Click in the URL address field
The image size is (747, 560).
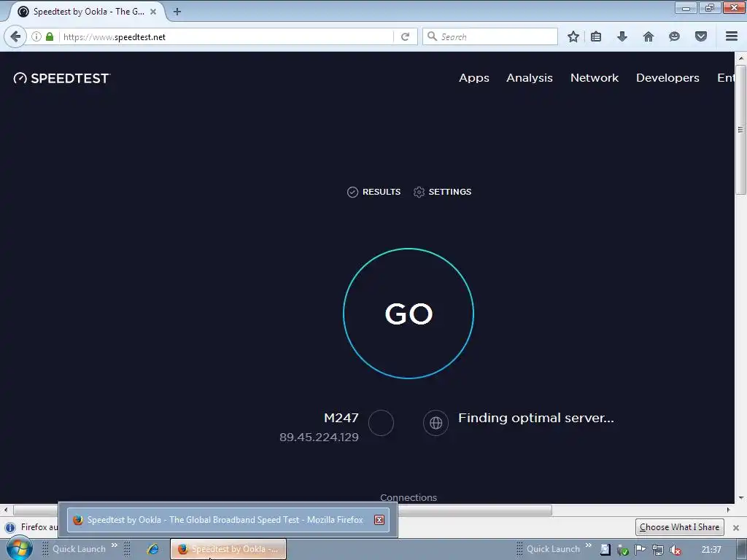[x=226, y=36]
